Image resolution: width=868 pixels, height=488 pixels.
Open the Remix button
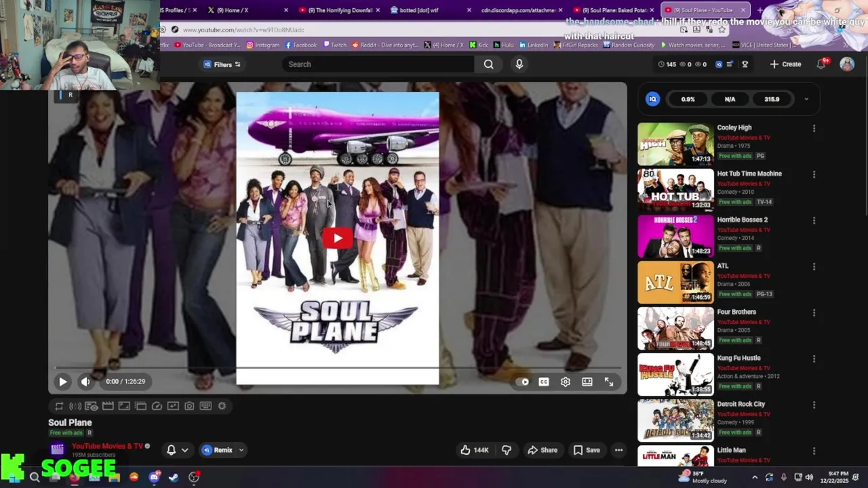(217, 450)
